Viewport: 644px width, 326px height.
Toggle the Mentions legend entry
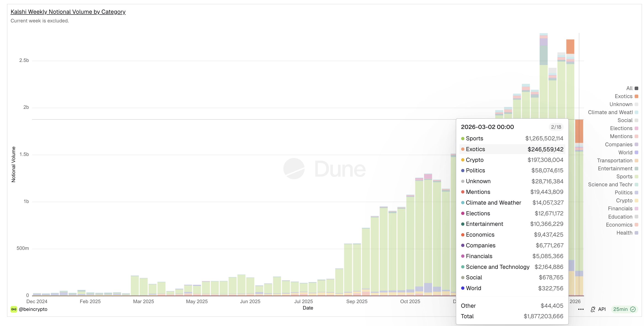click(x=621, y=136)
